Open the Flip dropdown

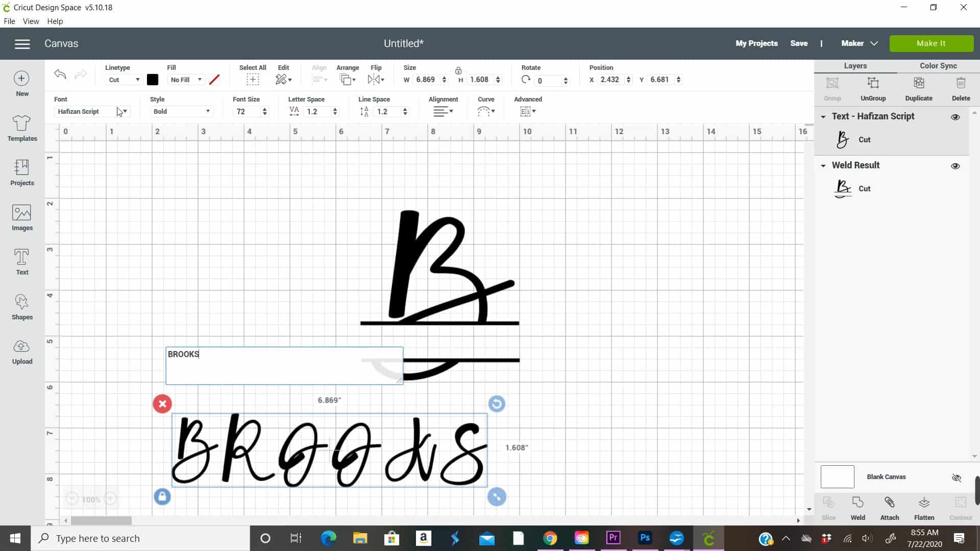(x=376, y=80)
